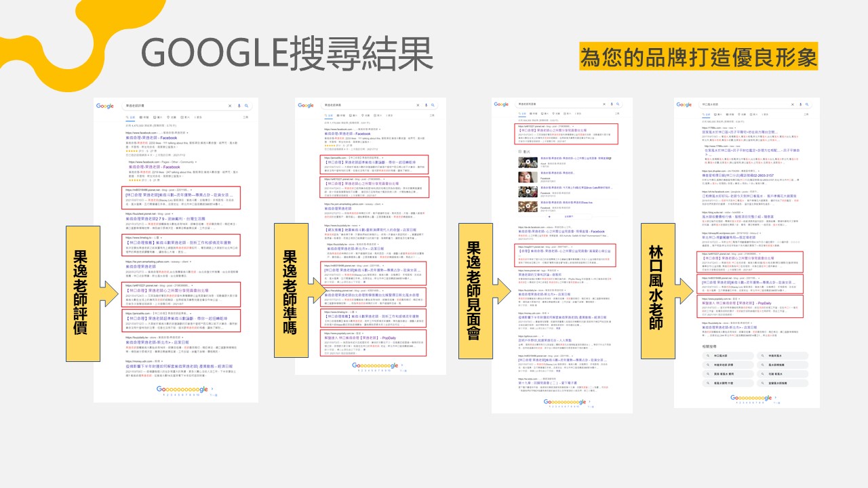Select the 全部 tab on the 林口風水老師 results page

pyautogui.click(x=708, y=116)
